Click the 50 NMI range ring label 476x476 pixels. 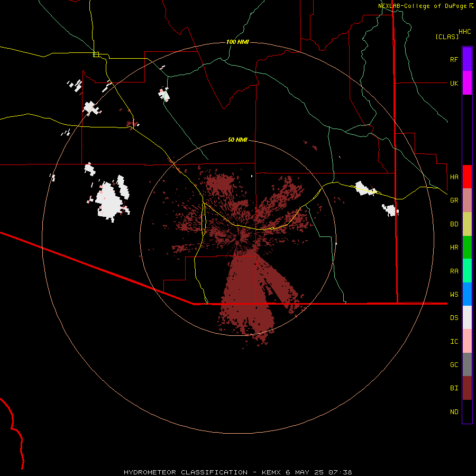[x=237, y=140]
